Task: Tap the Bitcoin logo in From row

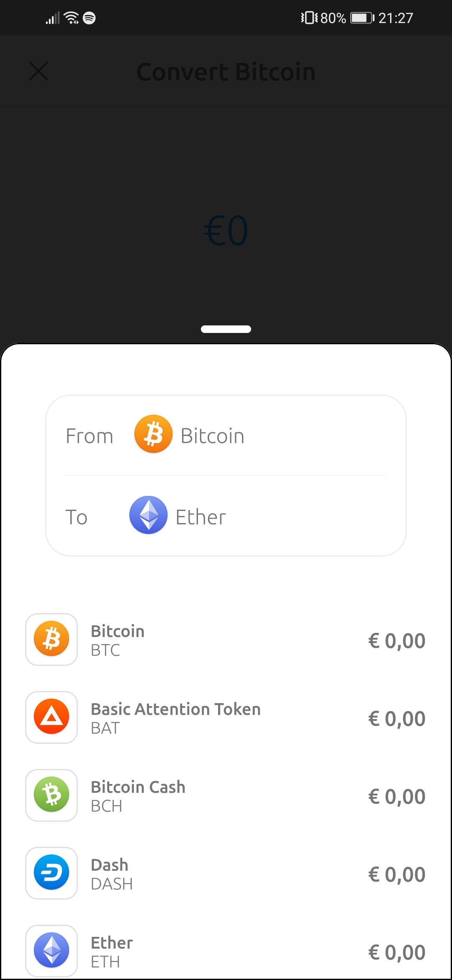Action: tap(153, 434)
